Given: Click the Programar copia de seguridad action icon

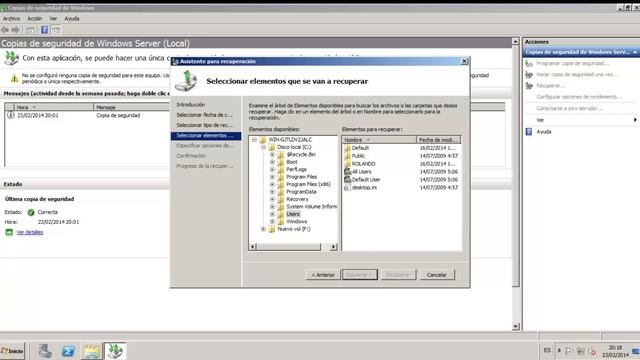Looking at the screenshot, I should tap(529, 63).
